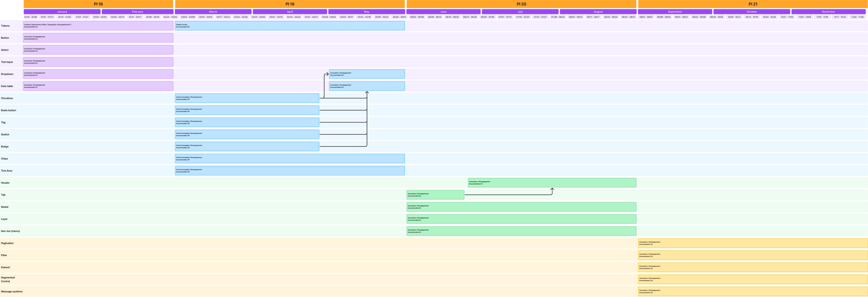Click the May month header
Viewport: 868px width, 297px height.
(366, 12)
